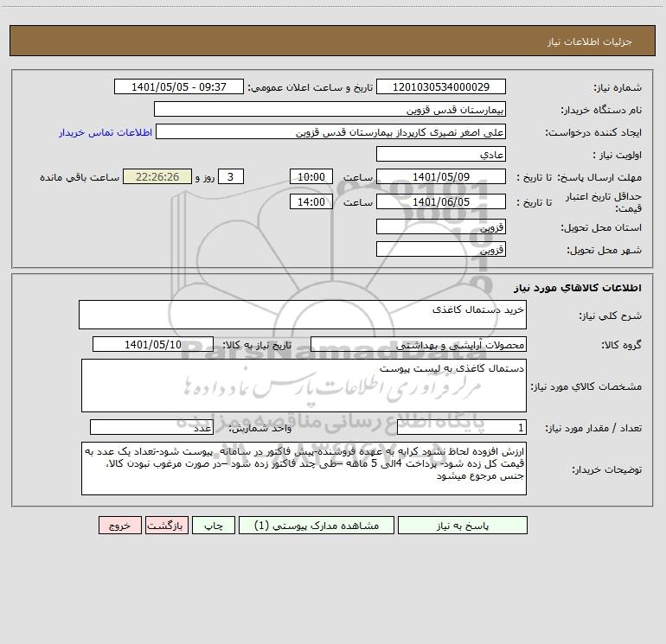This screenshot has height=644, width=666.
Task: Click the header جزئیات اطلاعات نیاز
Action: (x=590, y=41)
